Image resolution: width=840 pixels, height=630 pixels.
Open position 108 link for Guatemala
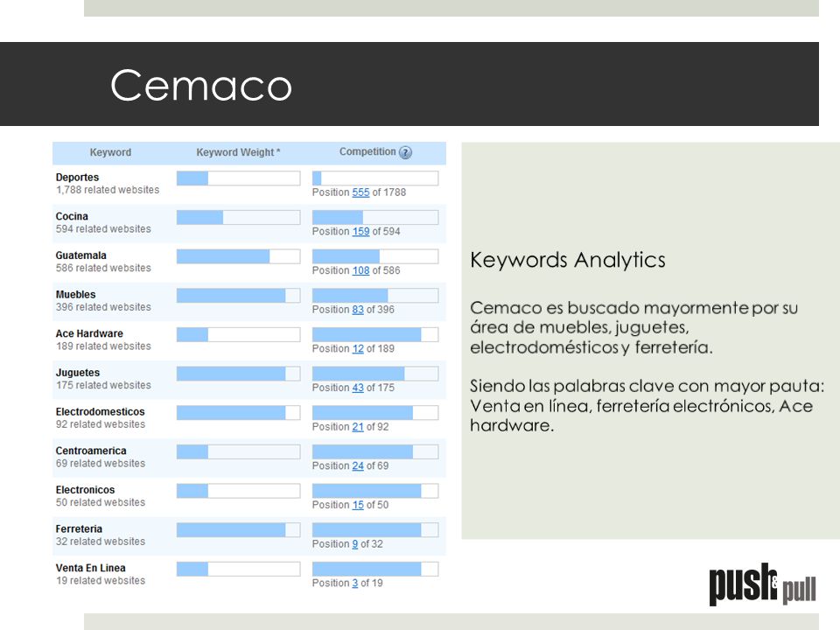[360, 270]
